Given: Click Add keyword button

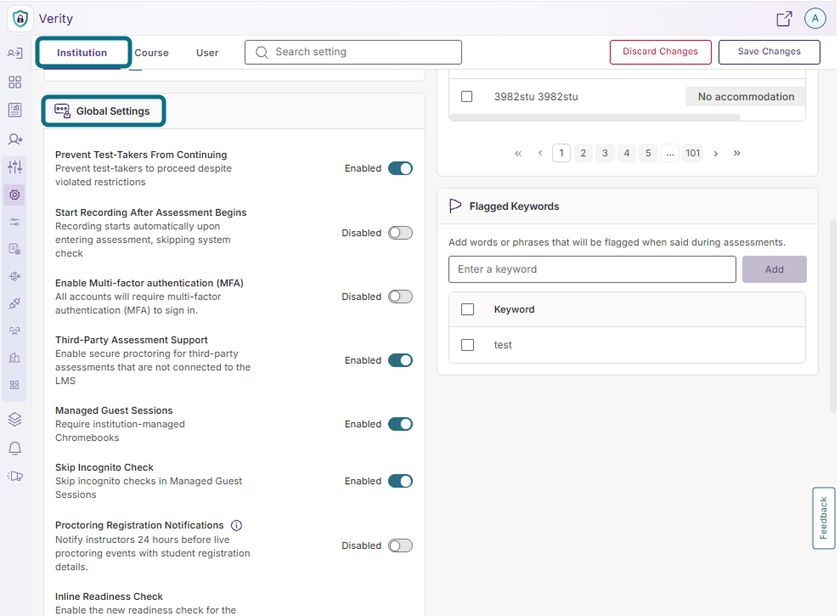Looking at the screenshot, I should [774, 269].
